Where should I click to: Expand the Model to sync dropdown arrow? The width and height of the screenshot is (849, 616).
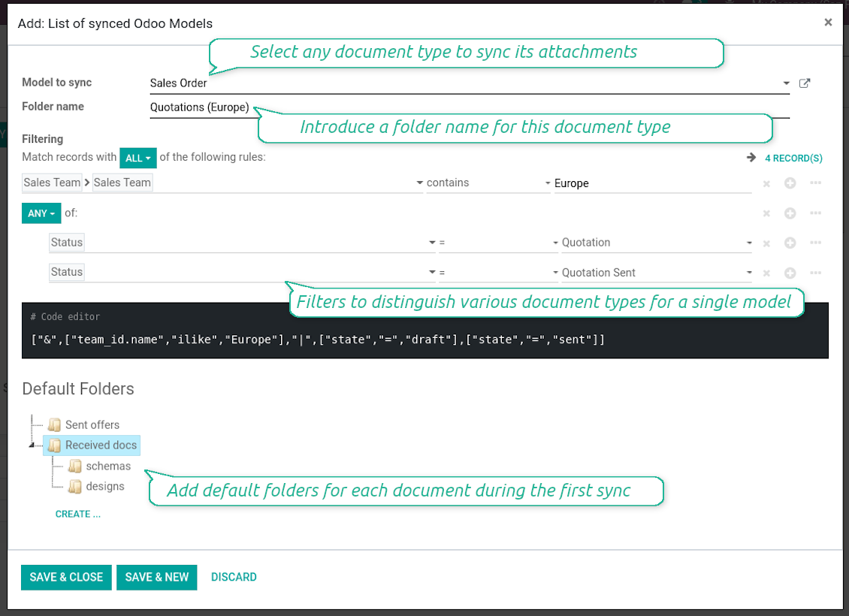tap(786, 83)
